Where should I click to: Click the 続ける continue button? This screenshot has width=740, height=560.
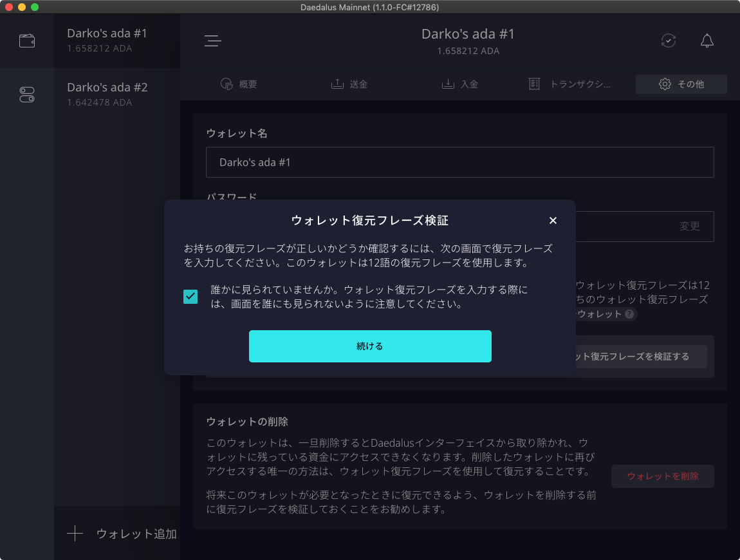click(370, 346)
